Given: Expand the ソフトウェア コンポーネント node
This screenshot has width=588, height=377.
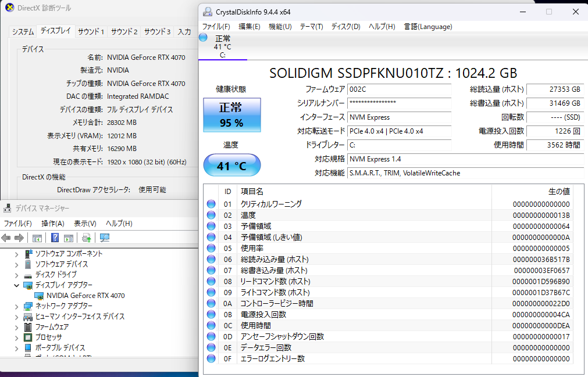Looking at the screenshot, I should (16, 254).
